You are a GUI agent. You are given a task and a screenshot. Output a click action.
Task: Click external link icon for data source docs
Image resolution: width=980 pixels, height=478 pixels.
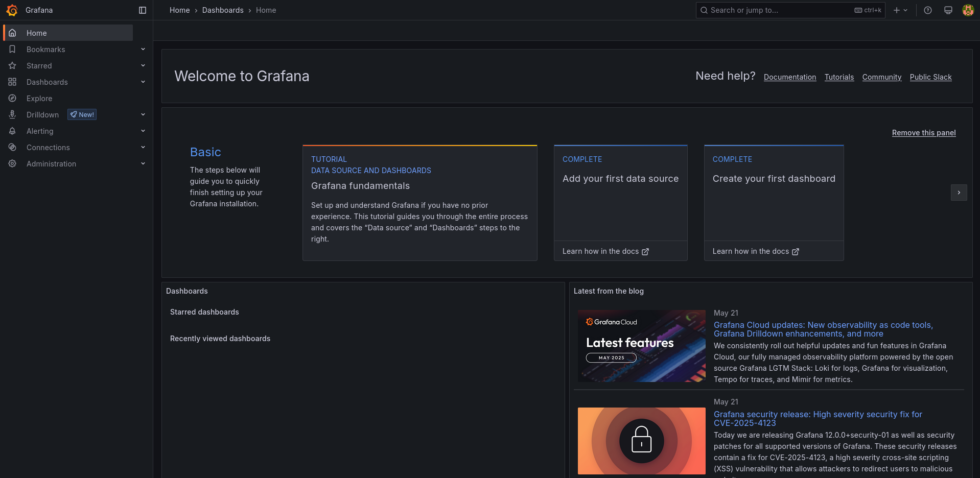click(x=645, y=252)
